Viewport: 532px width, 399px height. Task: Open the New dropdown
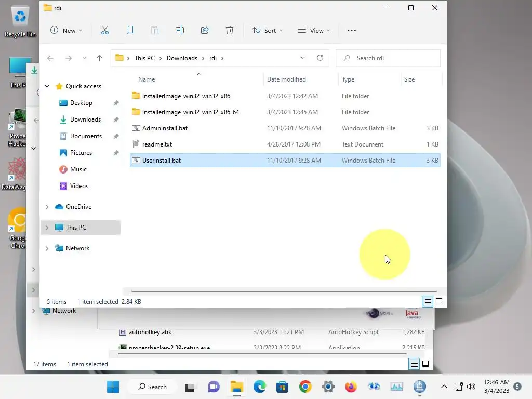point(66,31)
